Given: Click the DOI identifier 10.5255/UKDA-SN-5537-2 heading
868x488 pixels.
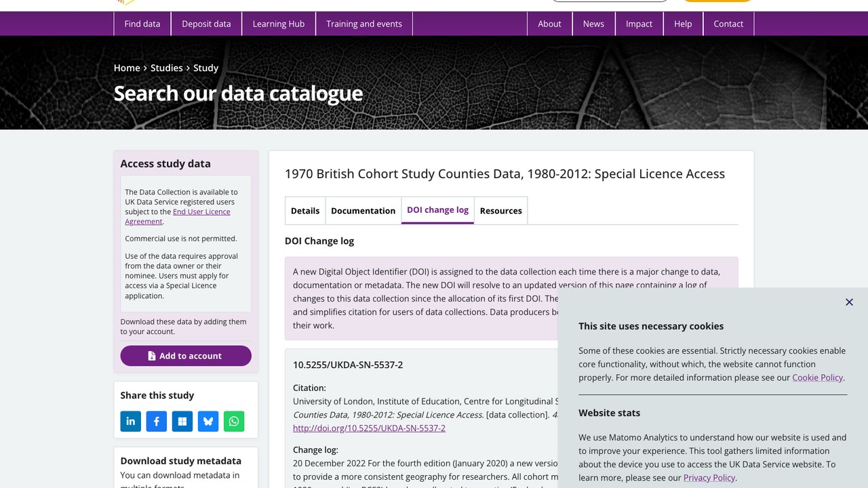Looking at the screenshot, I should pos(348,365).
